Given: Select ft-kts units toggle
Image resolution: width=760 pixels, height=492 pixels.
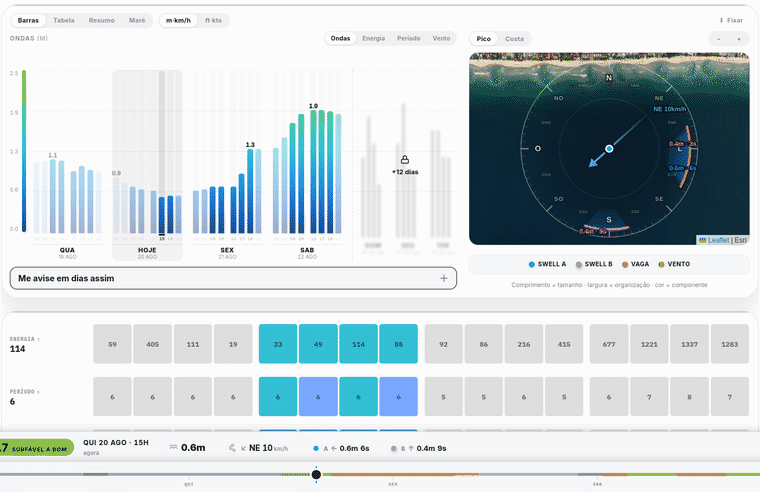Looking at the screenshot, I should [x=213, y=20].
